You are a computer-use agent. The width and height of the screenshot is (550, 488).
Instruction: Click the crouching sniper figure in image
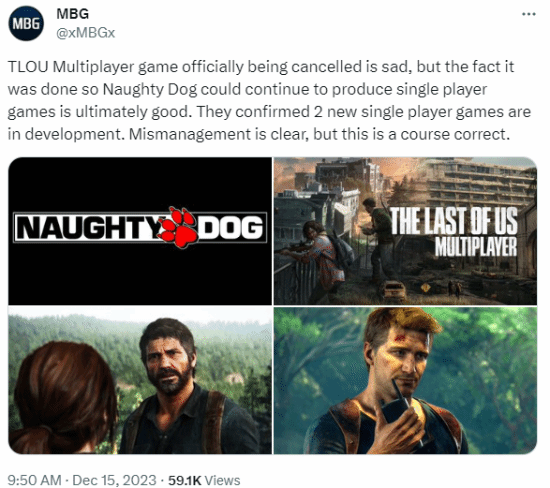314,254
